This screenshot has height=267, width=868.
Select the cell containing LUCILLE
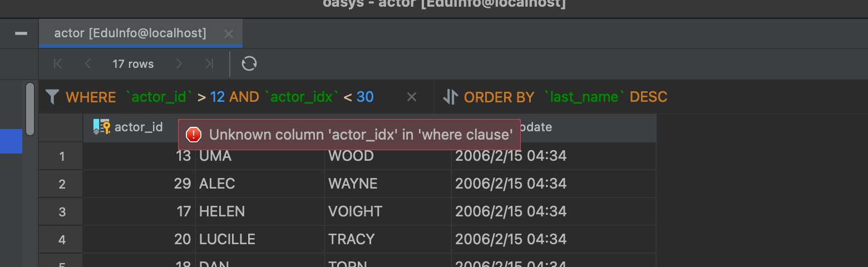coord(260,239)
